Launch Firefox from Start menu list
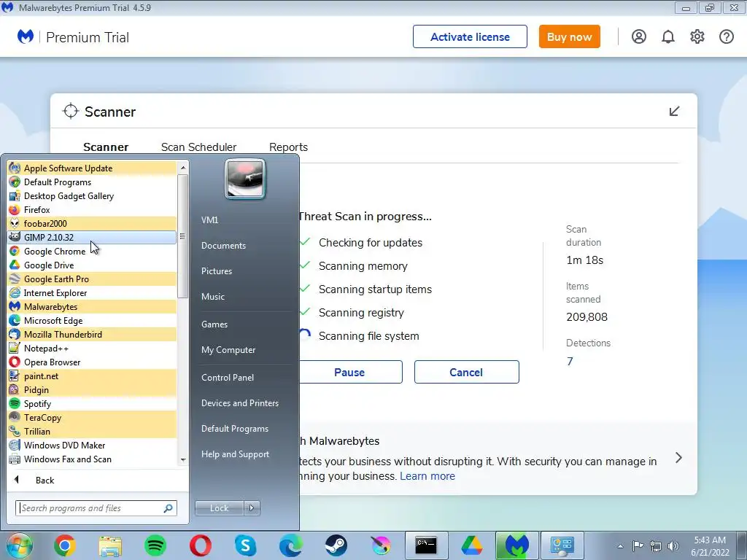The height and width of the screenshot is (560, 747). click(92, 209)
